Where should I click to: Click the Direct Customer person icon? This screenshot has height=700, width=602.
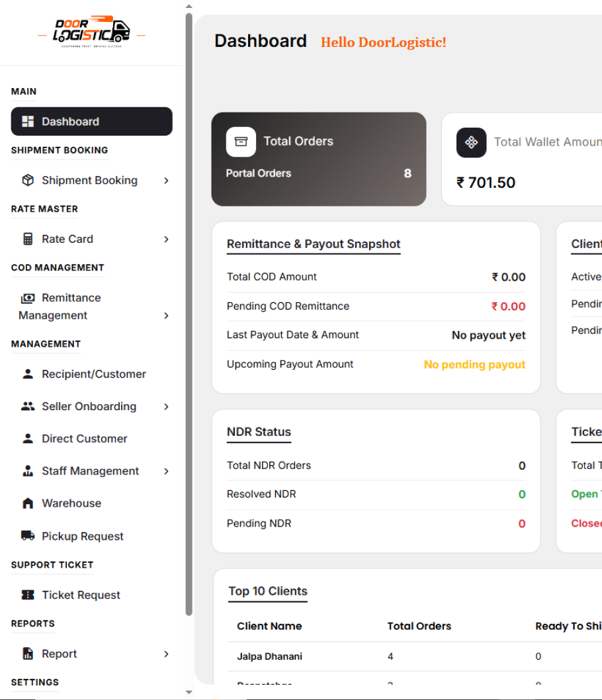coord(28,439)
